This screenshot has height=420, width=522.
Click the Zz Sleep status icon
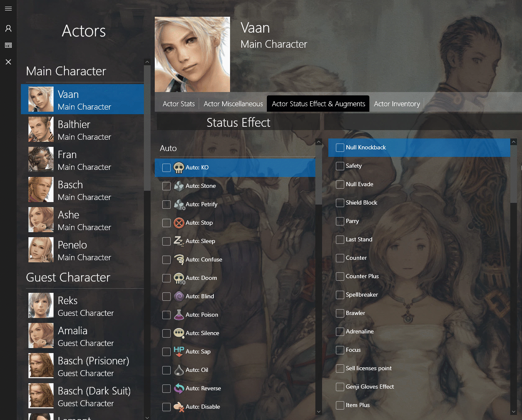[x=179, y=241]
